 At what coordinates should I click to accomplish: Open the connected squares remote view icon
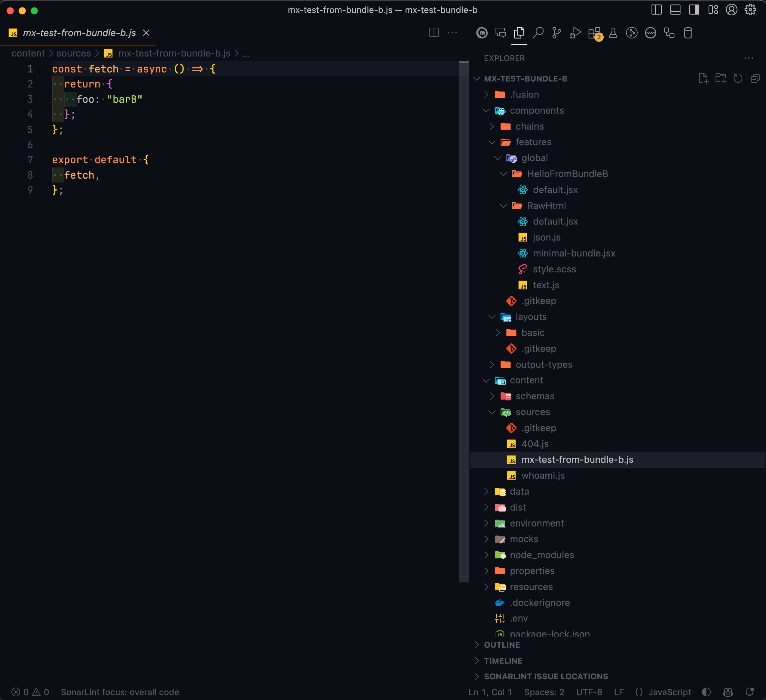(x=669, y=33)
